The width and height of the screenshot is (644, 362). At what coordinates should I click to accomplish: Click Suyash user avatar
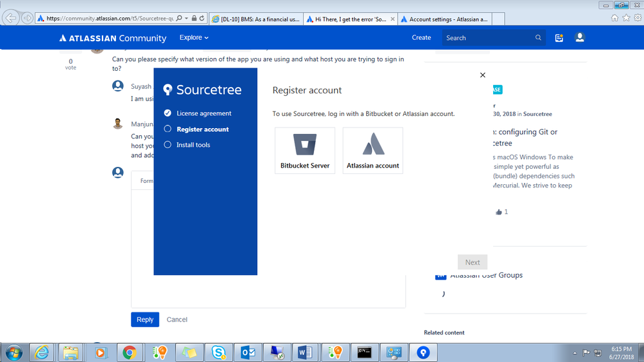(x=118, y=86)
